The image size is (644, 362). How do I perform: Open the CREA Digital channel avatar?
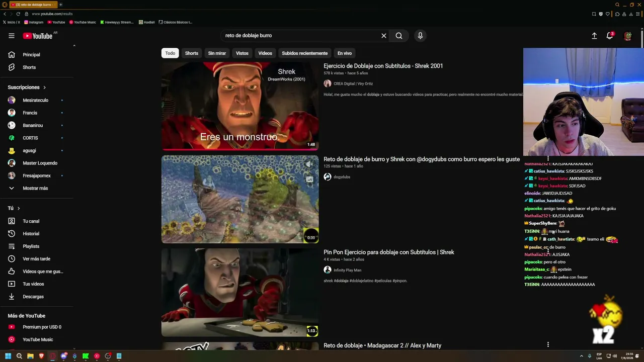pyautogui.click(x=328, y=83)
